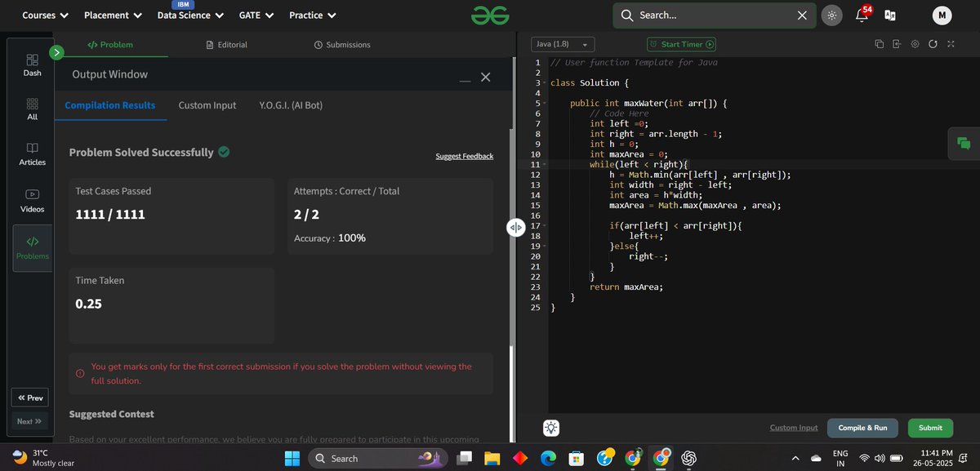
Task: Open the Java (1.8) language dropdown
Action: coord(563,44)
